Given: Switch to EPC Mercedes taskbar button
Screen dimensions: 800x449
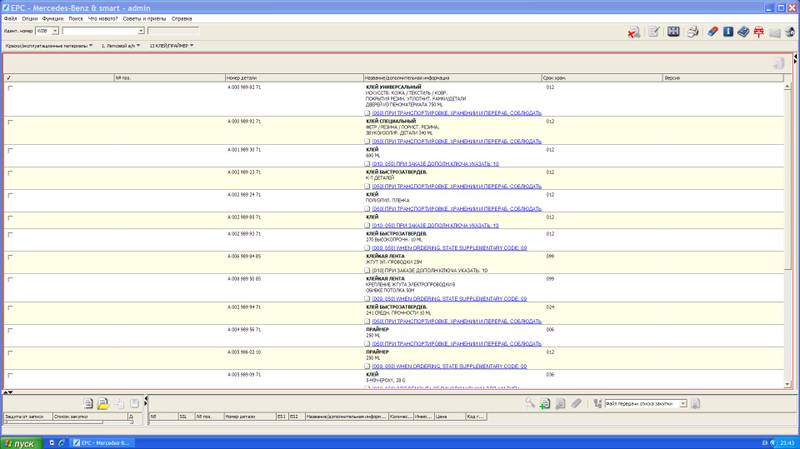Looking at the screenshot, I should point(102,443).
